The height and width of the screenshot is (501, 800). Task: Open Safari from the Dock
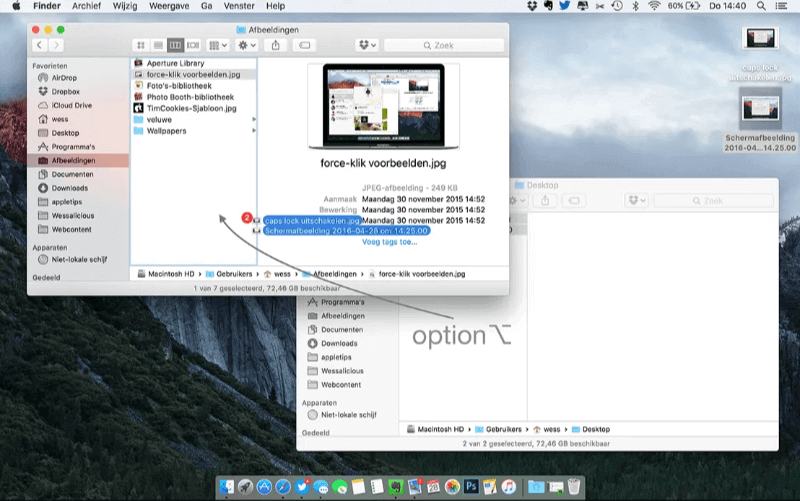283,486
